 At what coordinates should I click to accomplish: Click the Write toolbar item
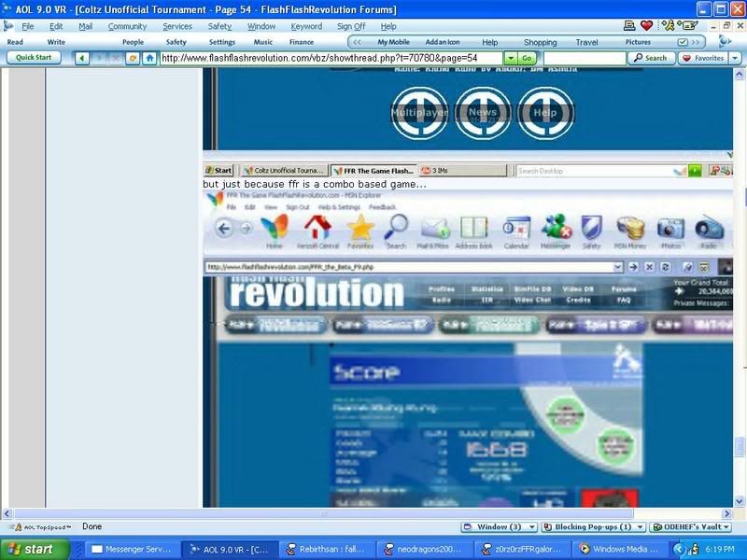point(56,42)
